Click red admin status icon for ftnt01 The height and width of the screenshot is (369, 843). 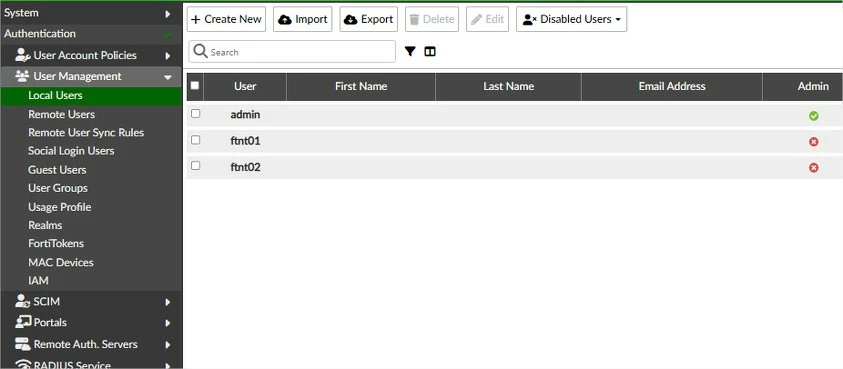coord(813,141)
